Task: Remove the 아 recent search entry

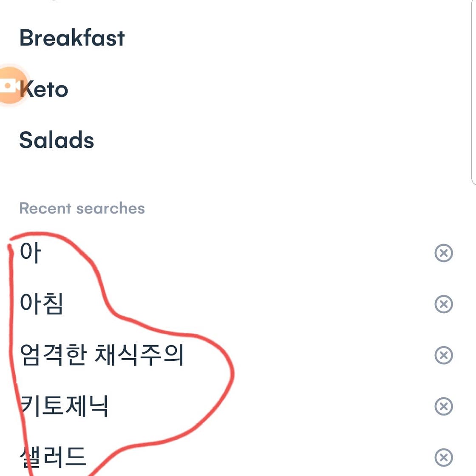Action: (443, 253)
